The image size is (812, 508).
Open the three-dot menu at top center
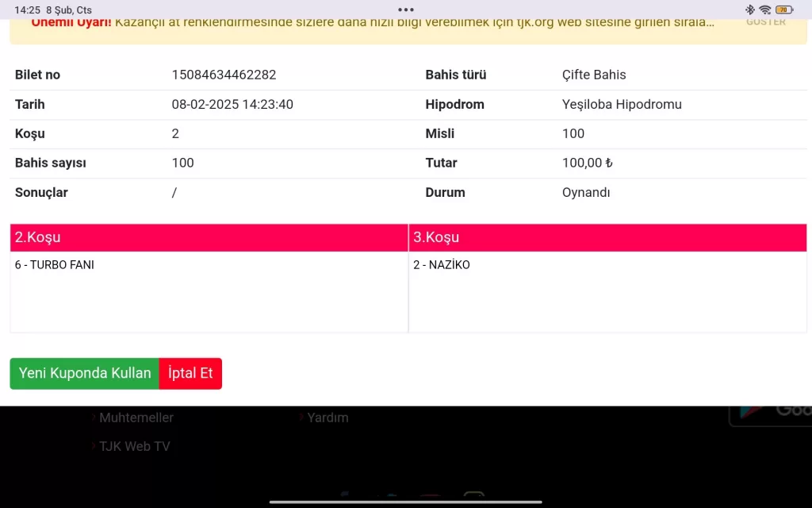[x=406, y=10]
